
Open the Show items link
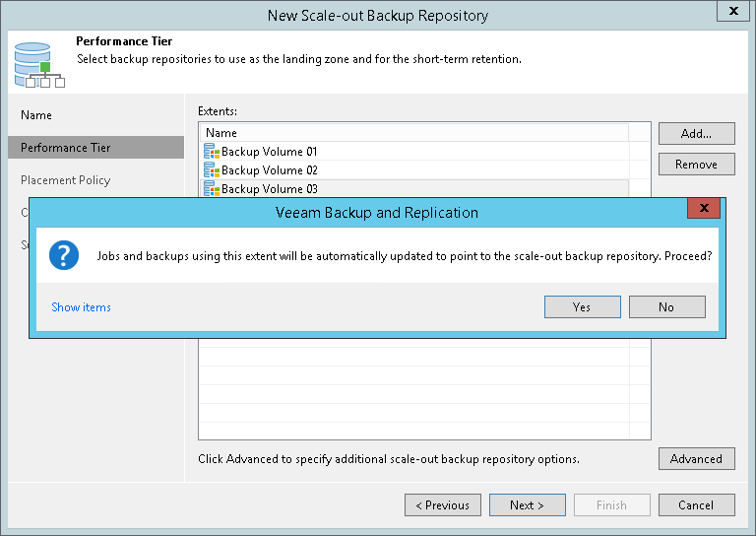click(x=81, y=307)
